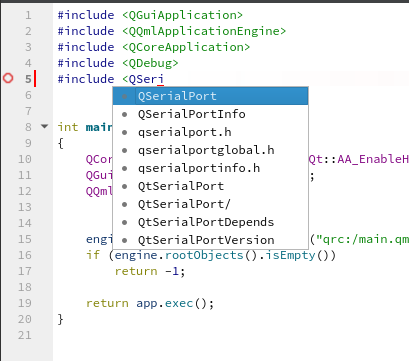Image resolution: width=409 pixels, height=361 pixels.
Task: Click rootObjects() in the if statement
Action: [211, 255]
